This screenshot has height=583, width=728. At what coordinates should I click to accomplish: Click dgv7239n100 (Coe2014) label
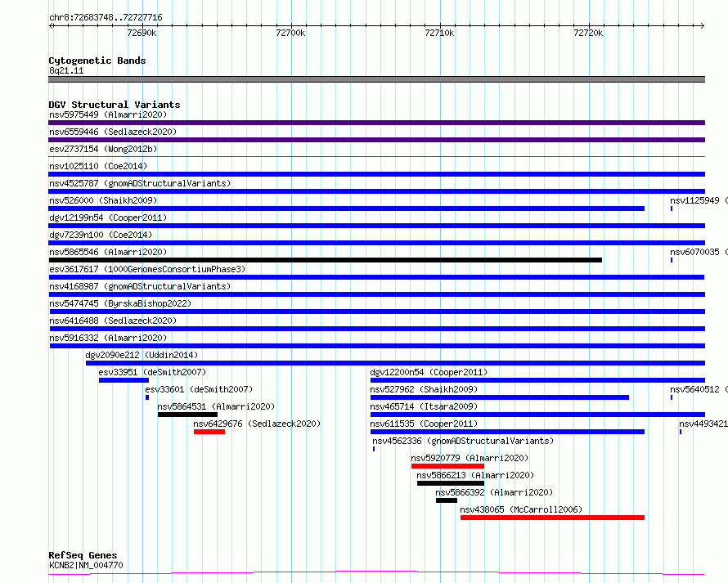click(101, 235)
